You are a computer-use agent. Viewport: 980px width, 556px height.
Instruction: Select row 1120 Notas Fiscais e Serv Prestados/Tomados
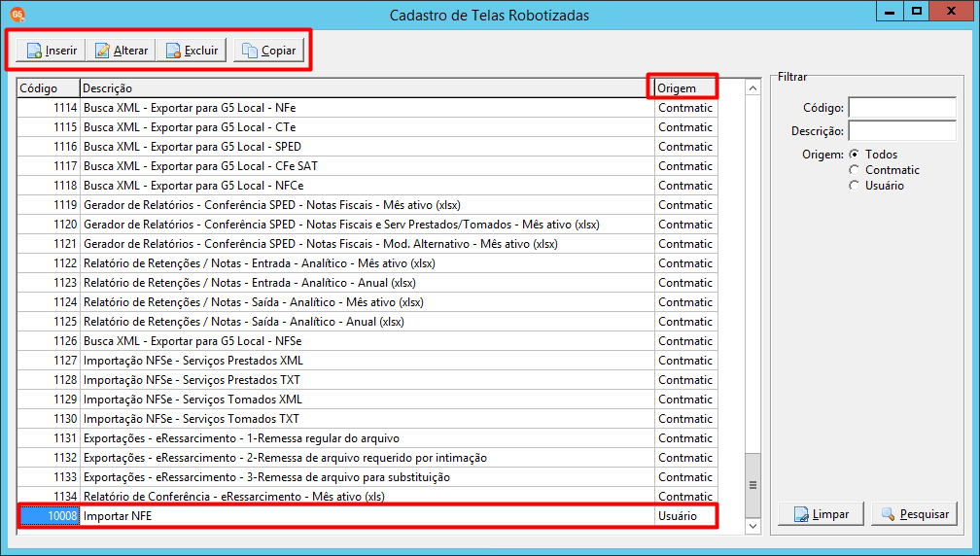point(367,225)
